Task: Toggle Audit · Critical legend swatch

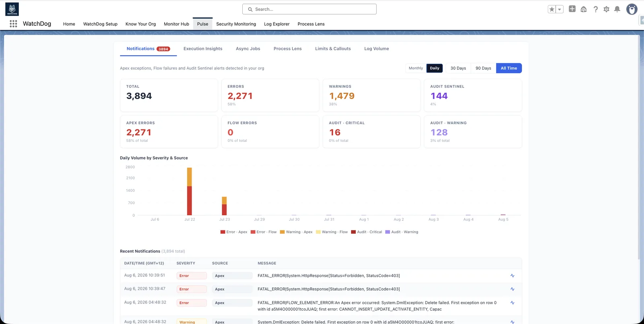Action: click(353, 232)
